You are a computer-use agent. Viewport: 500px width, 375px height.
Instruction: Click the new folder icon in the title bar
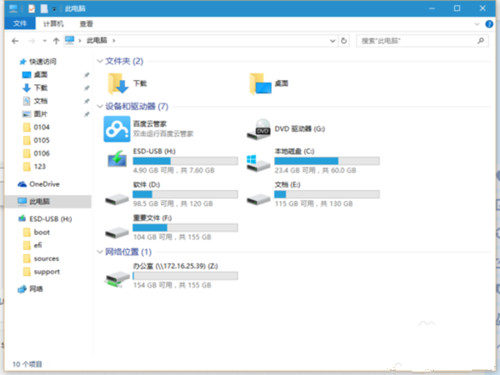pyautogui.click(x=44, y=8)
